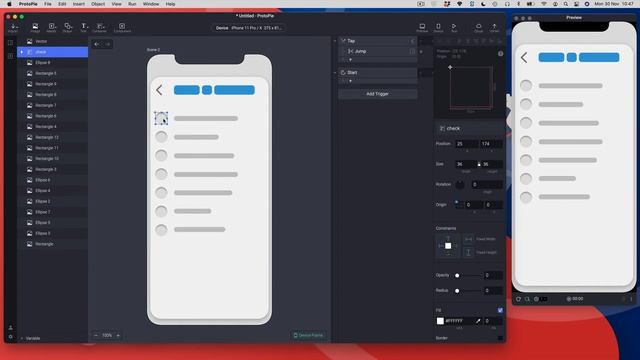Open the macOS Spotlight search icon

[x=566, y=4]
